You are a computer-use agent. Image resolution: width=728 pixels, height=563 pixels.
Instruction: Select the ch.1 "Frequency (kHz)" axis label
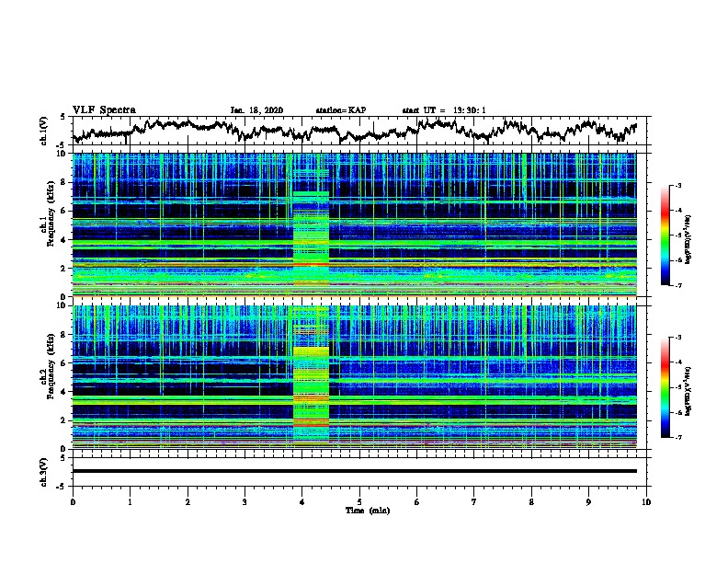tap(51, 213)
